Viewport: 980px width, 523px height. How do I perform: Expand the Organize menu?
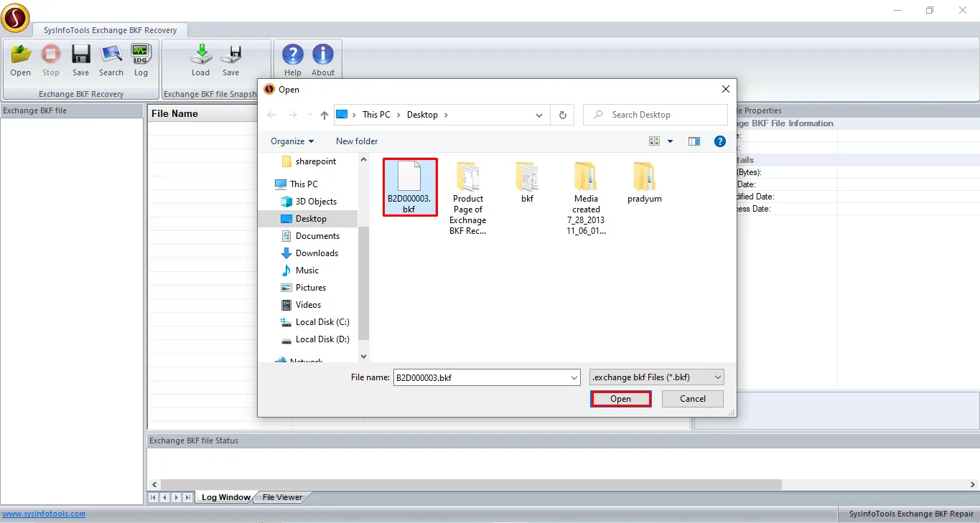pyautogui.click(x=292, y=141)
